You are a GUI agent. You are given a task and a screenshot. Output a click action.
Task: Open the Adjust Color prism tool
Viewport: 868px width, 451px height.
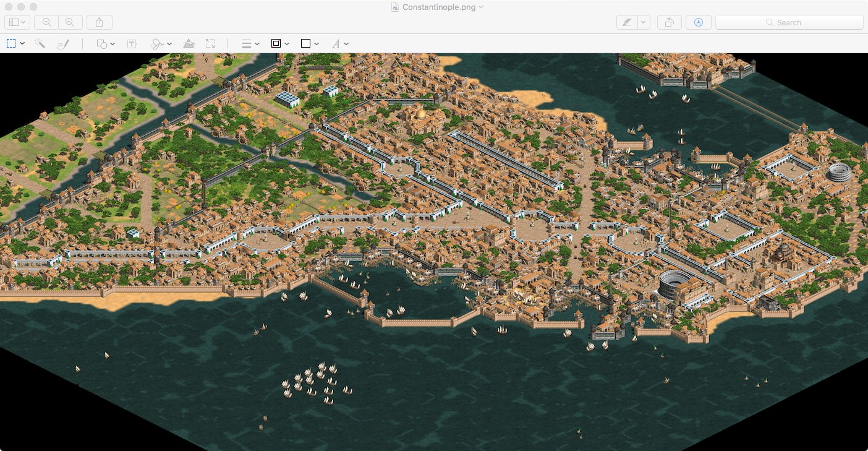coord(189,44)
